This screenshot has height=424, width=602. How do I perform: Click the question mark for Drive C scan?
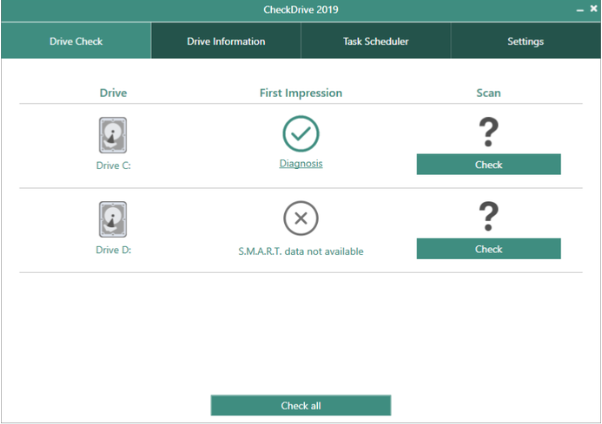click(488, 133)
